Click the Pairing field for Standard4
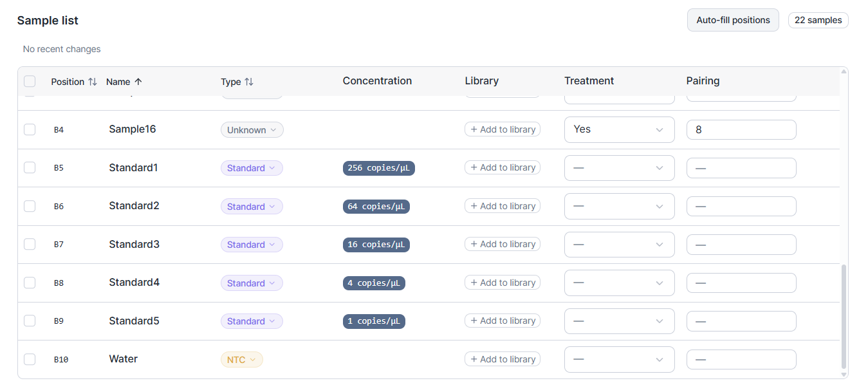The height and width of the screenshot is (392, 868). 741,283
